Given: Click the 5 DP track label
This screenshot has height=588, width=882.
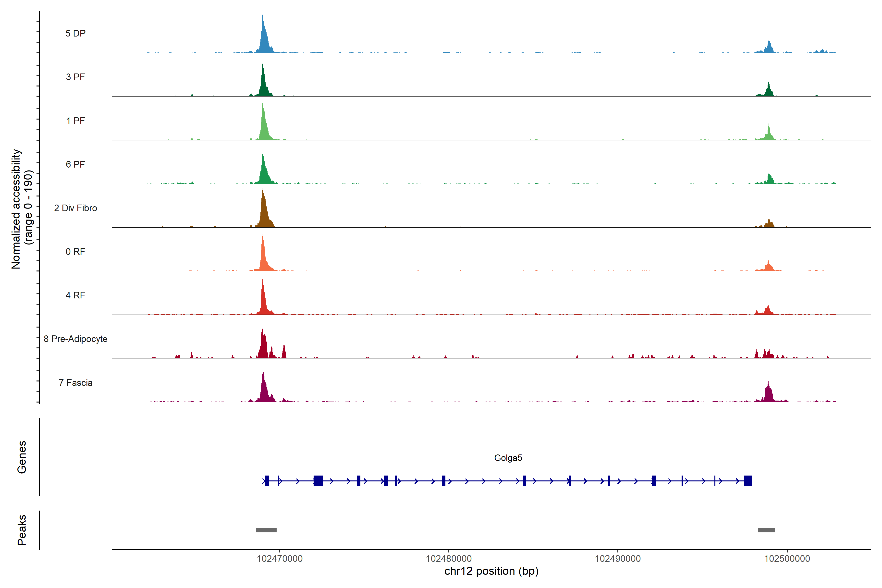Looking at the screenshot, I should coord(75,33).
